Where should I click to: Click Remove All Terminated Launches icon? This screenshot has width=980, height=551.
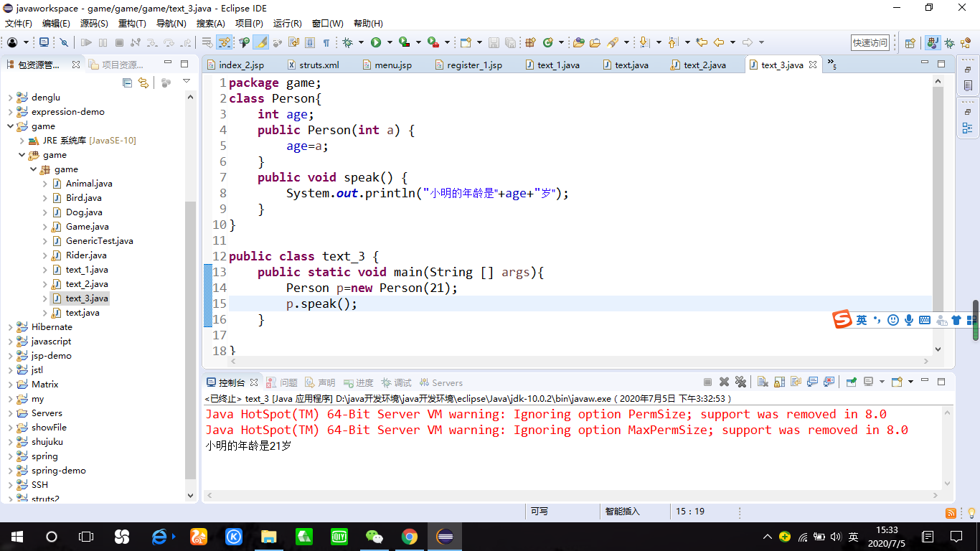tap(740, 382)
